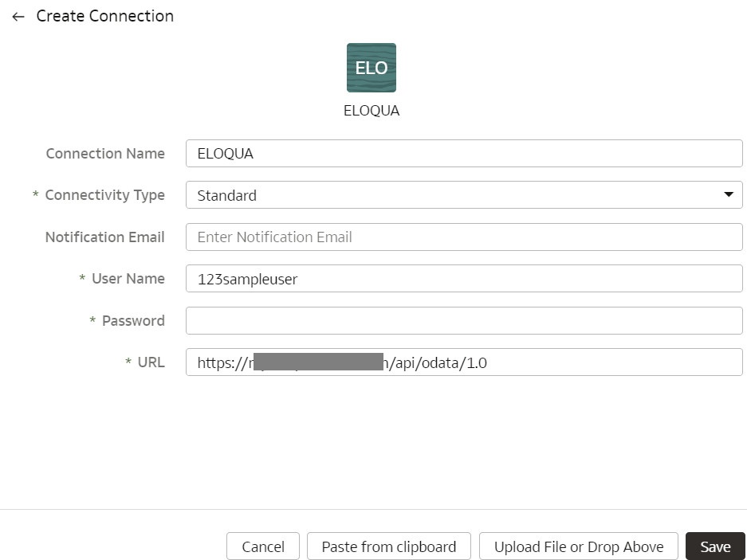
Task: Save the ELOQUA connection
Action: tap(714, 546)
